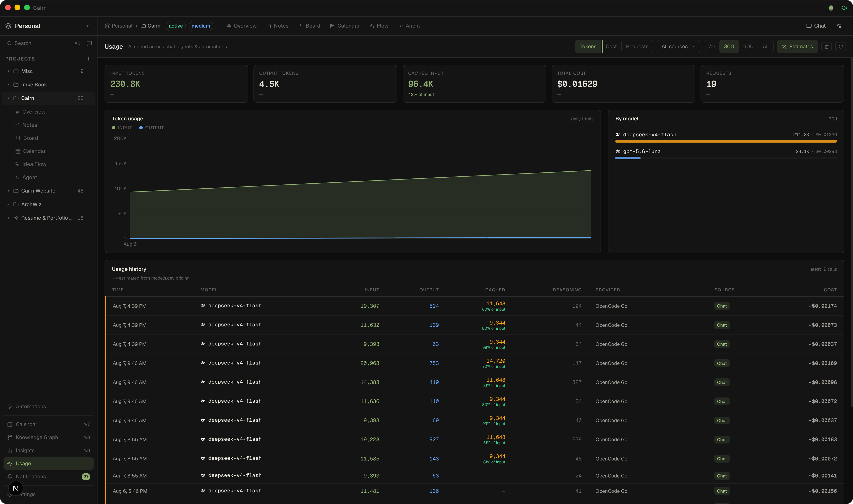Click the gpt-5.6-luna blue usage bar
The width and height of the screenshot is (853, 504).
pyautogui.click(x=628, y=158)
